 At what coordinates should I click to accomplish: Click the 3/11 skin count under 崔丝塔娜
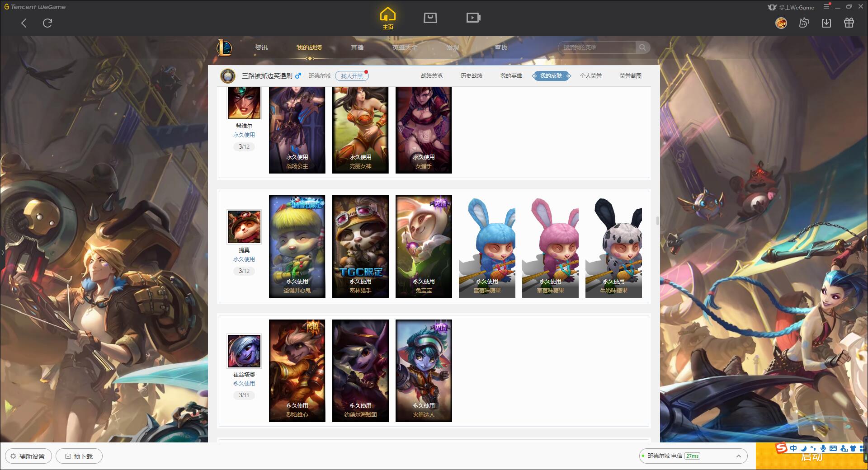pyautogui.click(x=244, y=395)
